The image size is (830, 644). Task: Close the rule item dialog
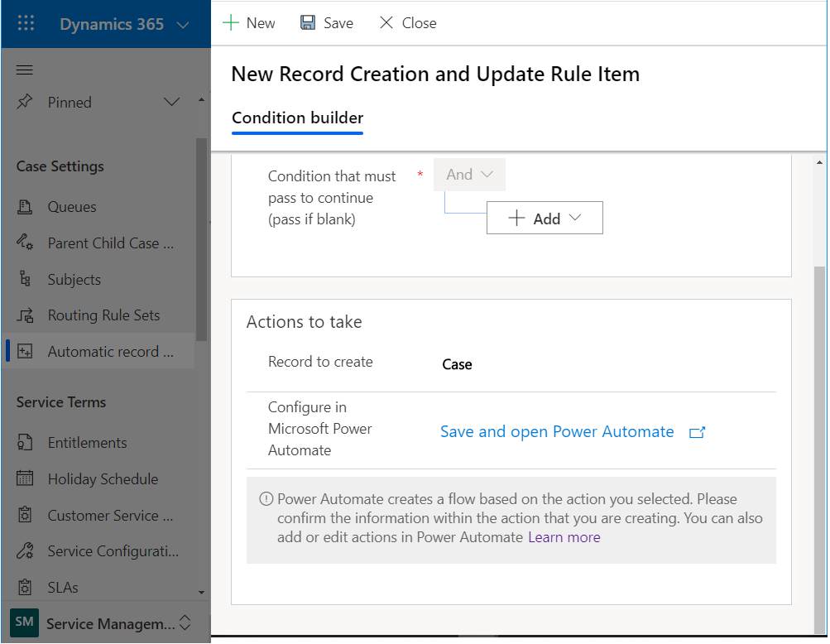(408, 23)
